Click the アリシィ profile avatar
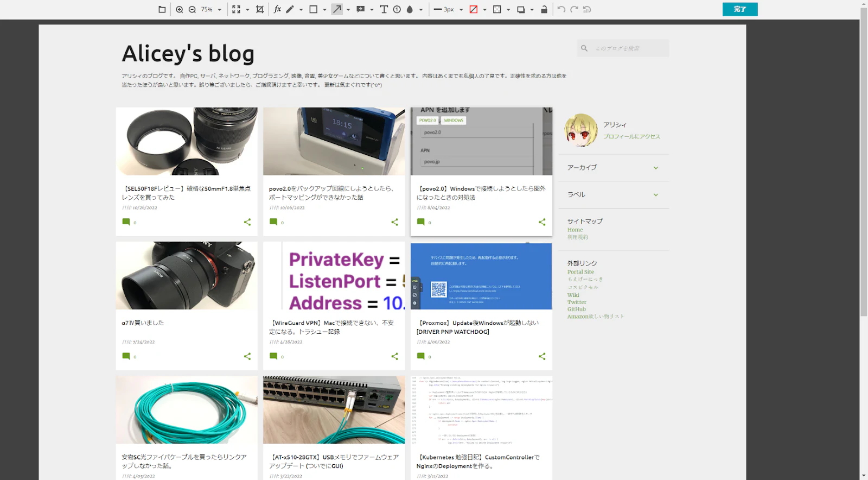The width and height of the screenshot is (868, 480). click(x=580, y=130)
